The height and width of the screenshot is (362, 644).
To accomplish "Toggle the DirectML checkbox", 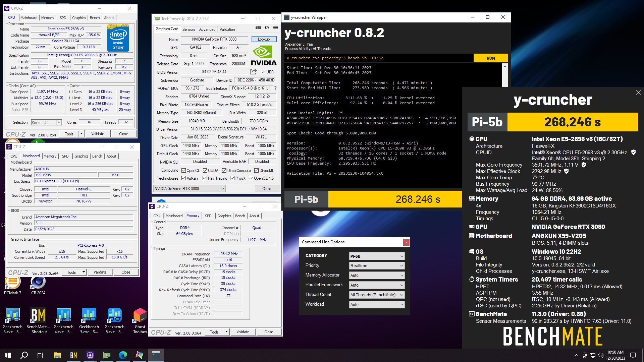I will 256,171.
